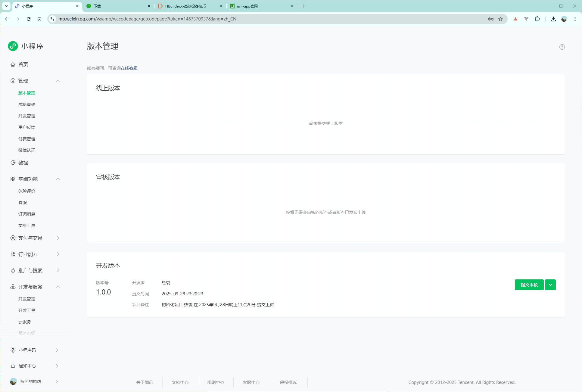
Task: Expand the 推广与搜索 section
Action: (58, 270)
